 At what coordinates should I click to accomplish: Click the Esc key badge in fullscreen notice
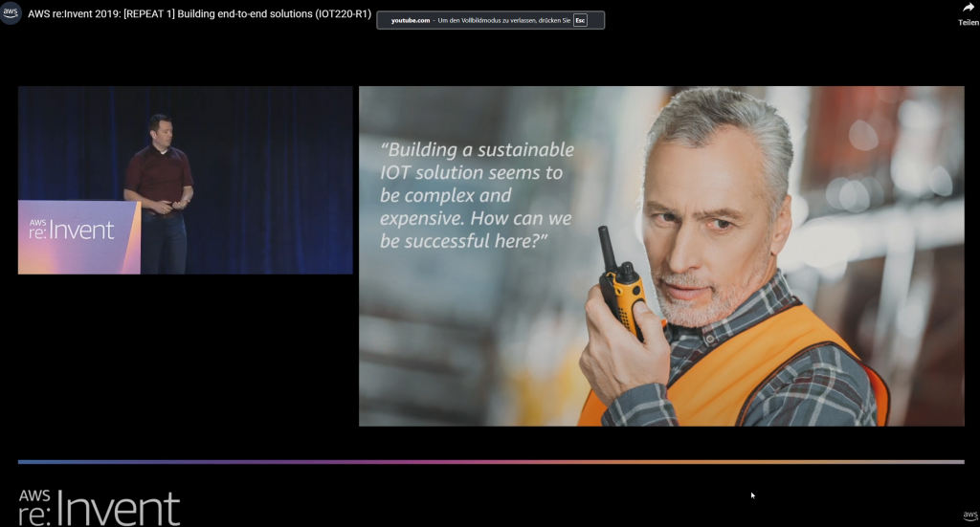[580, 20]
